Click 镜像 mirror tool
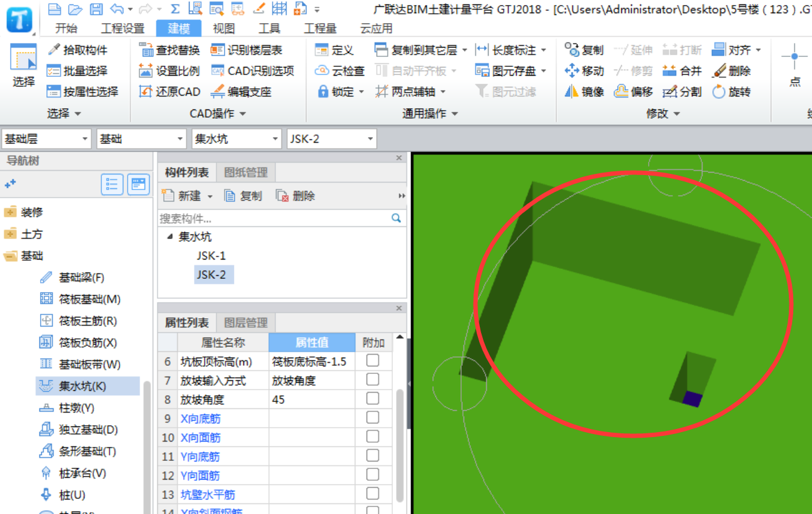The height and width of the screenshot is (514, 812). click(584, 91)
